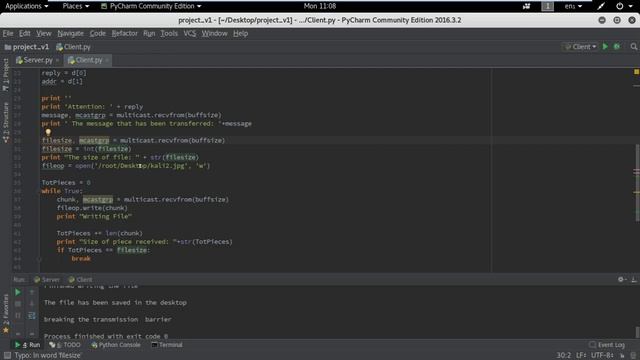This screenshot has height=360, width=640.
Task: Open the Terminal tool window
Action: [167, 345]
